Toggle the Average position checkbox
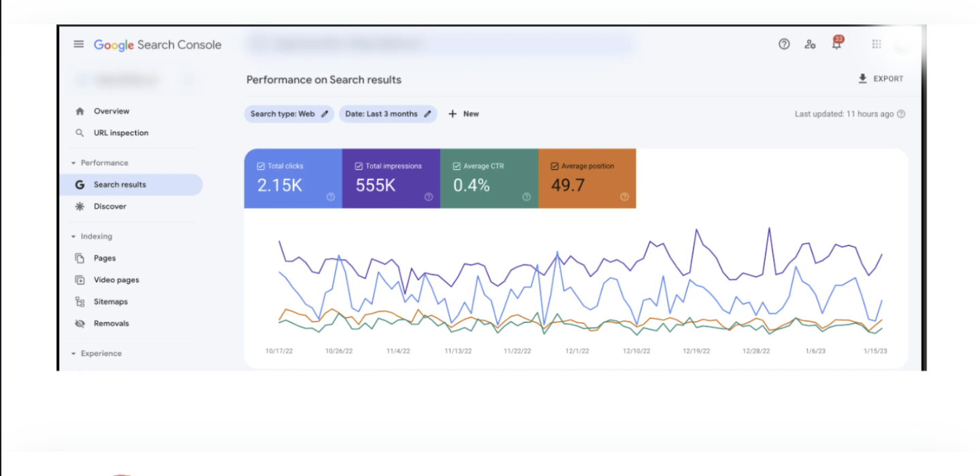This screenshot has width=980, height=476. click(x=555, y=166)
